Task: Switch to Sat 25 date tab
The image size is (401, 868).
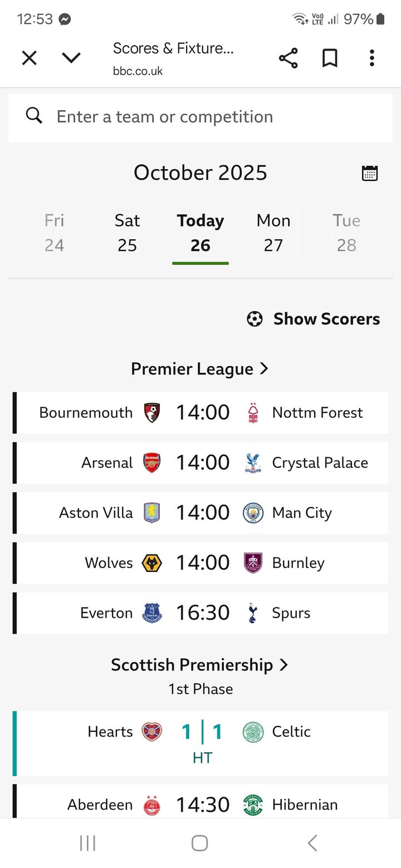Action: [127, 233]
